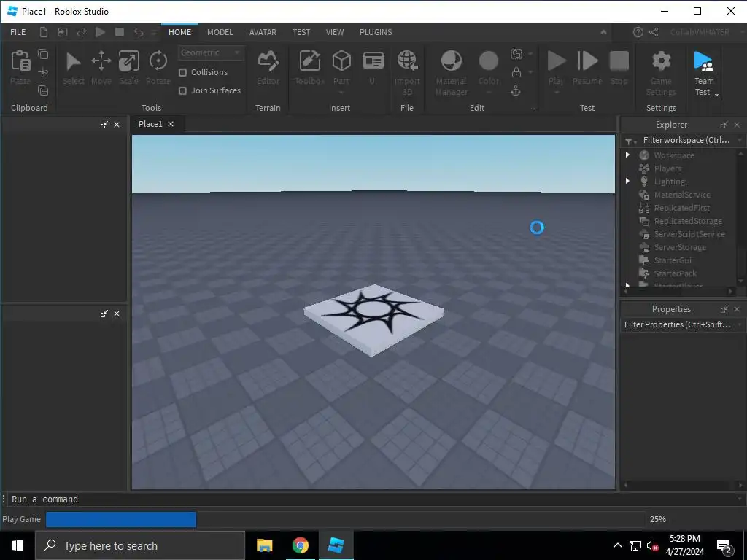
Task: Open the Group dropdown arrow in Edit section
Action: click(530, 54)
